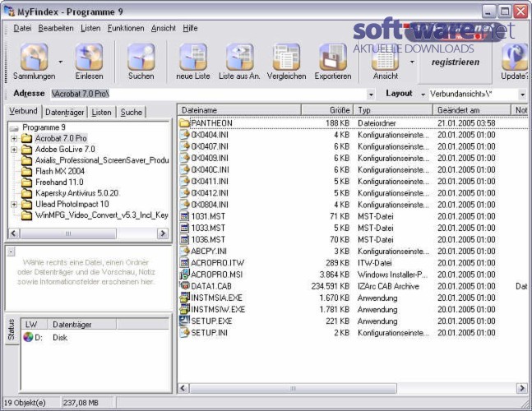This screenshot has width=532, height=411.
Task: Click the DATA1.CAB archive icon
Action: pos(184,286)
